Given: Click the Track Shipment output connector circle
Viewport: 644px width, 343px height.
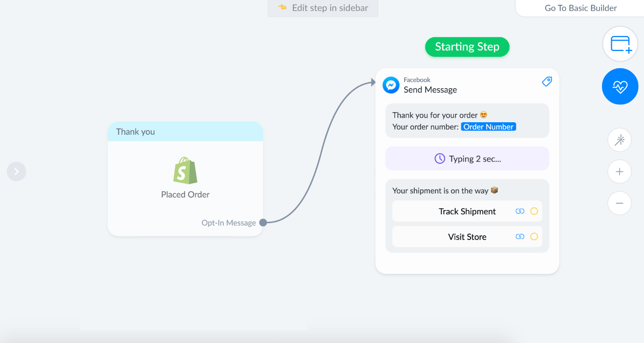Looking at the screenshot, I should tap(534, 211).
